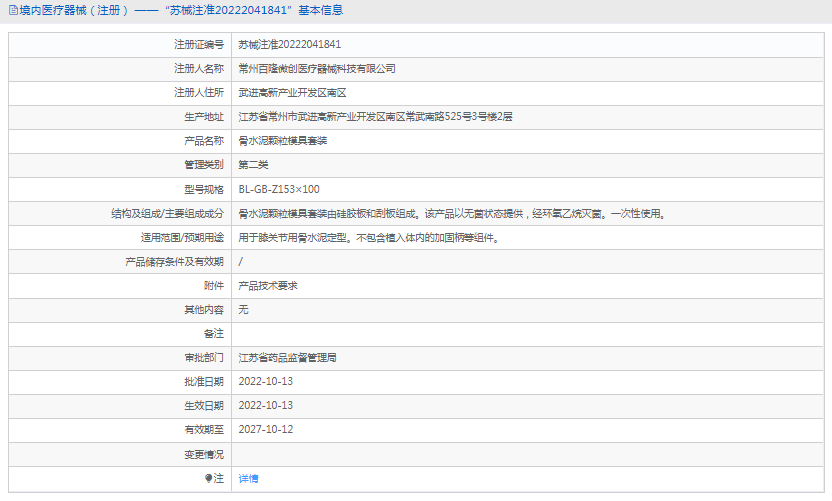Click the production address starting with 江苏省常州市

coord(375,117)
